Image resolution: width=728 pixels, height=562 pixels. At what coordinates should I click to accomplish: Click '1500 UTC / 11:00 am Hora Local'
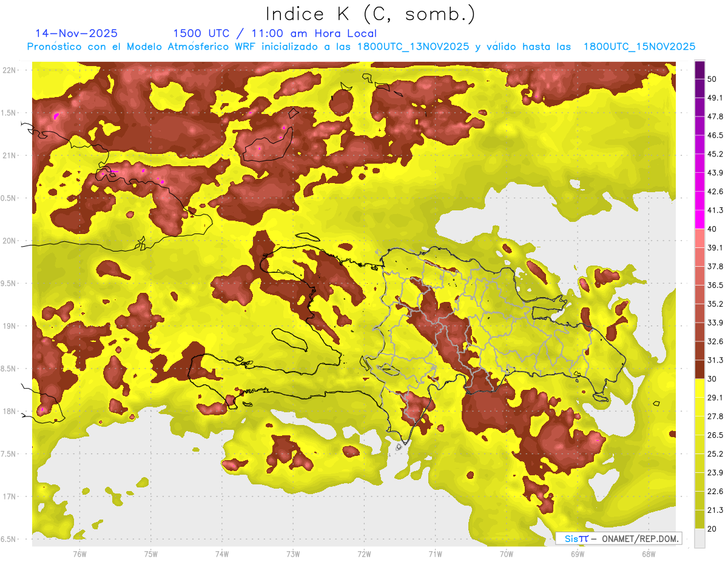click(275, 33)
